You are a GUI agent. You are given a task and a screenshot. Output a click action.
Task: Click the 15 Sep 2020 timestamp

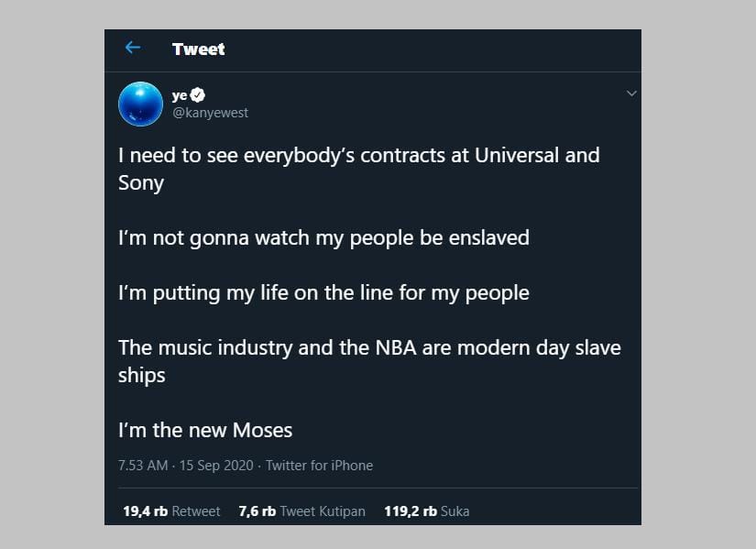pyautogui.click(x=217, y=466)
